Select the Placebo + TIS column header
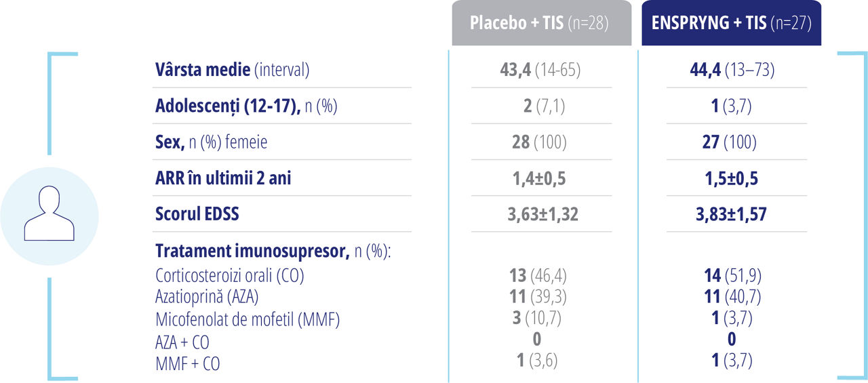The image size is (868, 383). tap(539, 23)
